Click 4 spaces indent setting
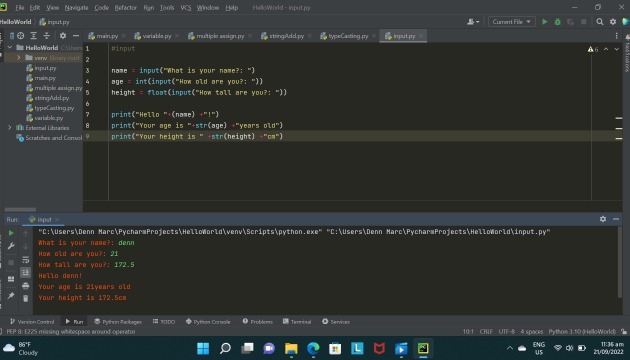 pos(532,331)
